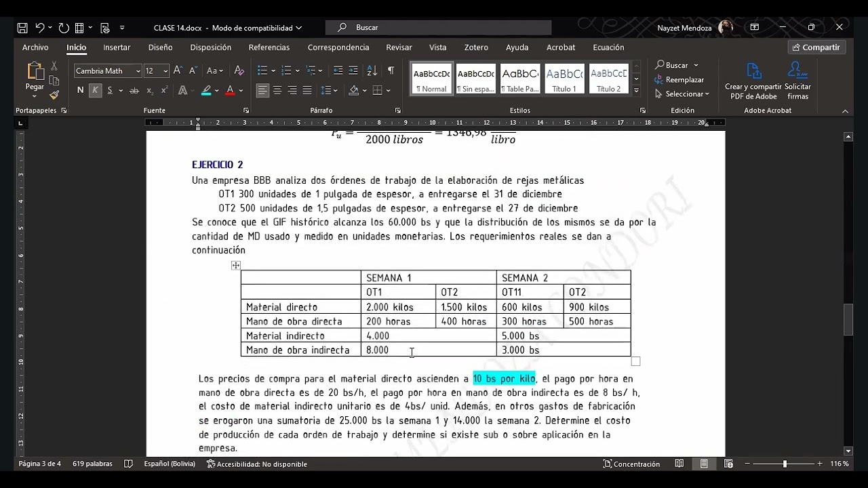Decrease font size with the smaller A icon
The height and width of the screenshot is (488, 868).
tap(193, 70)
